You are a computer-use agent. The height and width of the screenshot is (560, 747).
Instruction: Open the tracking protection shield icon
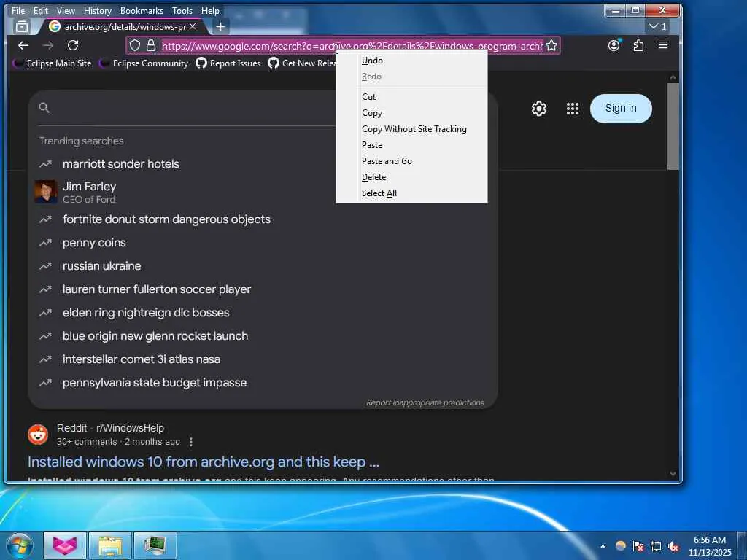click(x=135, y=45)
